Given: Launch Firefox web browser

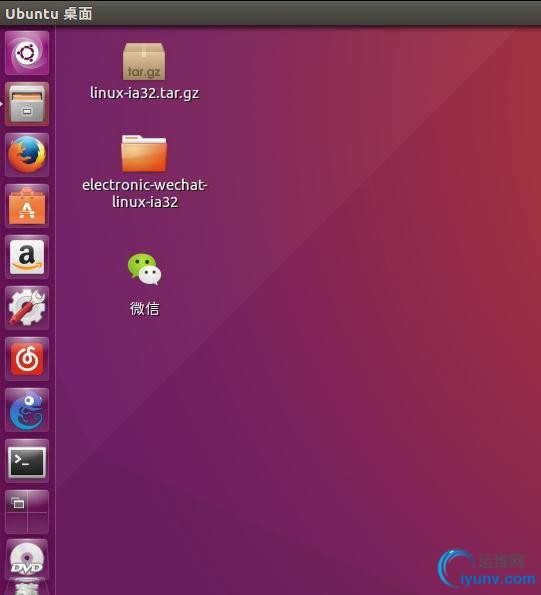Looking at the screenshot, I should click(x=27, y=155).
